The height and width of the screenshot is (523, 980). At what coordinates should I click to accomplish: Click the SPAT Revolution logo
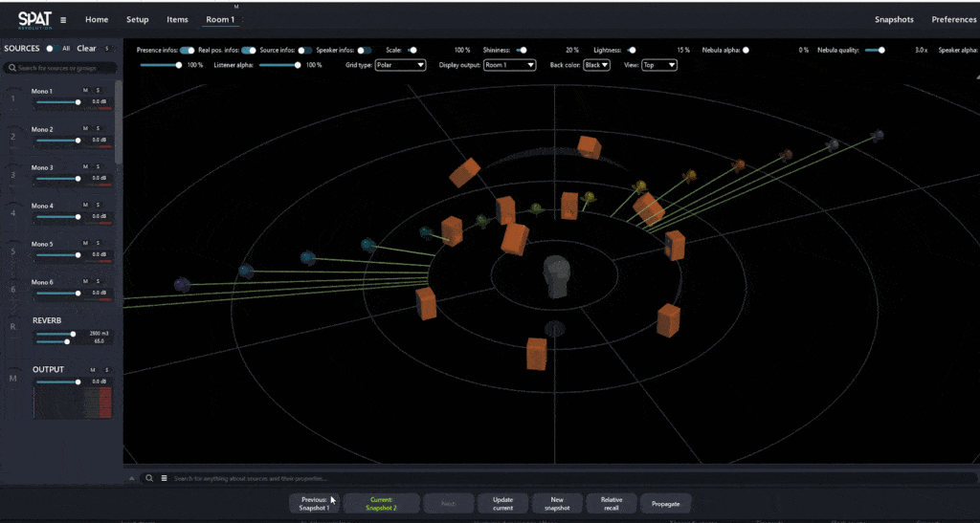(x=33, y=19)
